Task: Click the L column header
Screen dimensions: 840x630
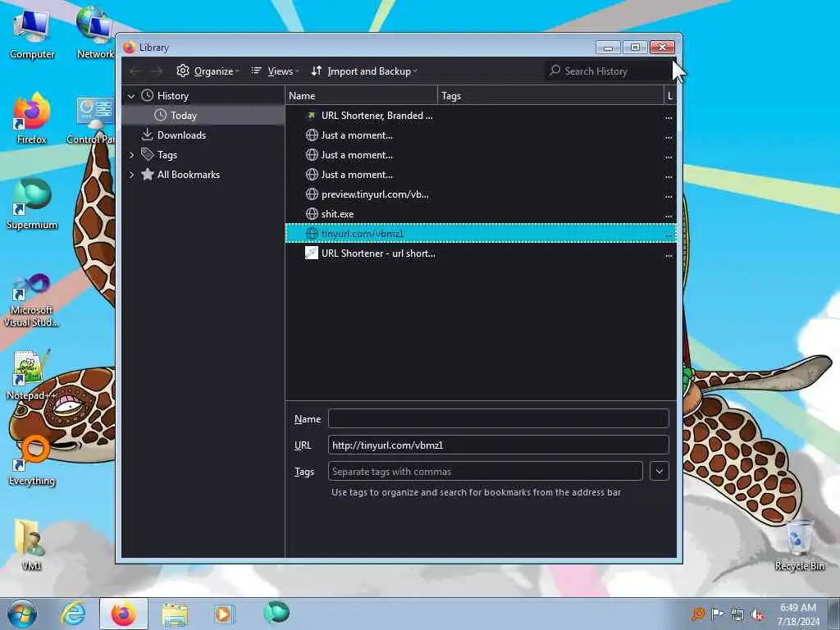Action: (670, 96)
